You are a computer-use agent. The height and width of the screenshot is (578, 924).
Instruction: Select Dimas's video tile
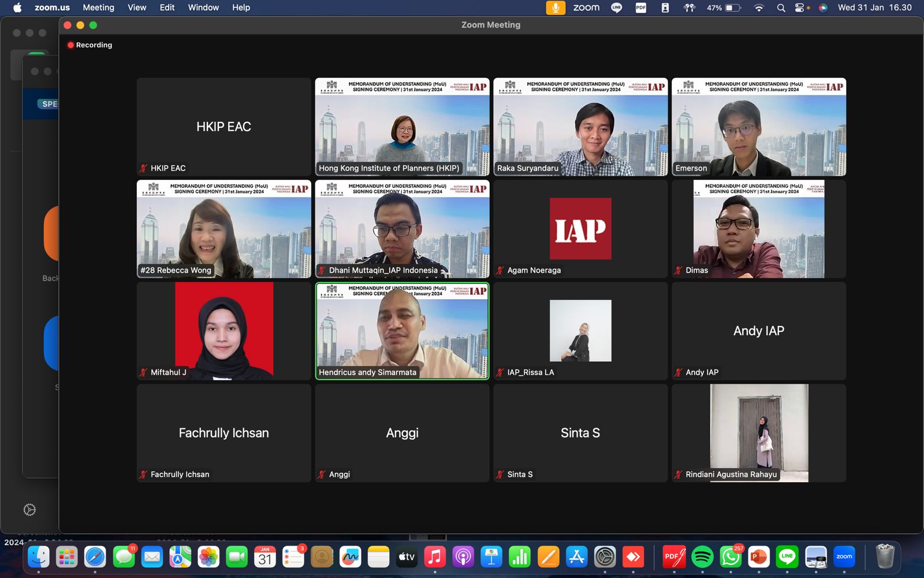(x=759, y=229)
